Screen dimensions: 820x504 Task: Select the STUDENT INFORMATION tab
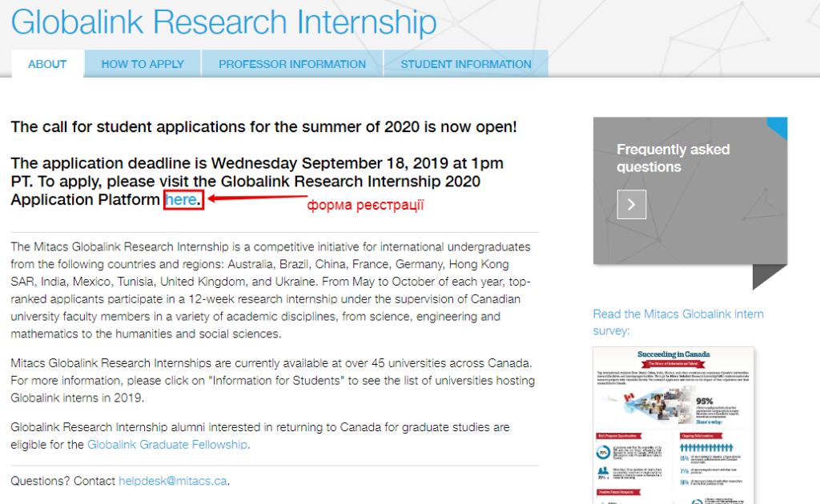[x=465, y=64]
